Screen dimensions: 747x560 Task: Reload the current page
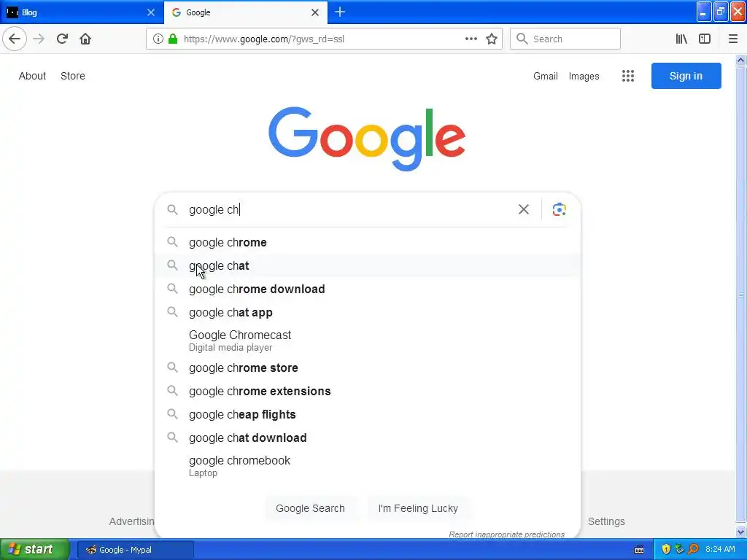coord(62,39)
